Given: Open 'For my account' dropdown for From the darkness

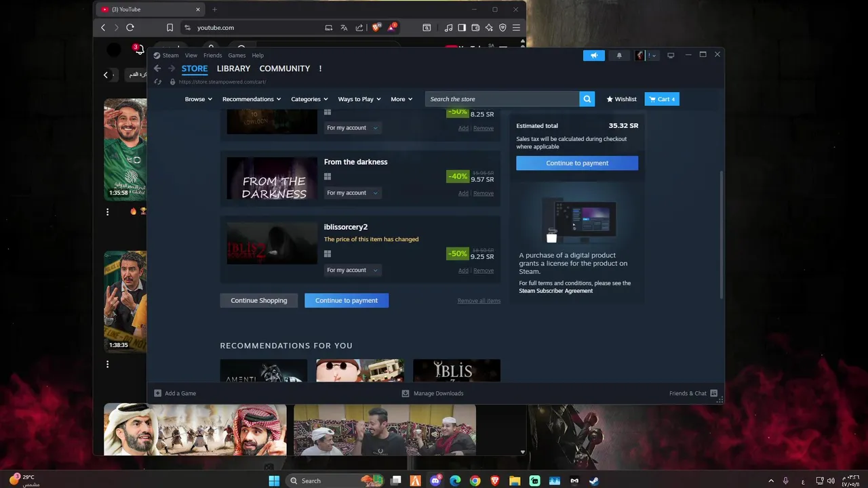Looking at the screenshot, I should pyautogui.click(x=352, y=193).
